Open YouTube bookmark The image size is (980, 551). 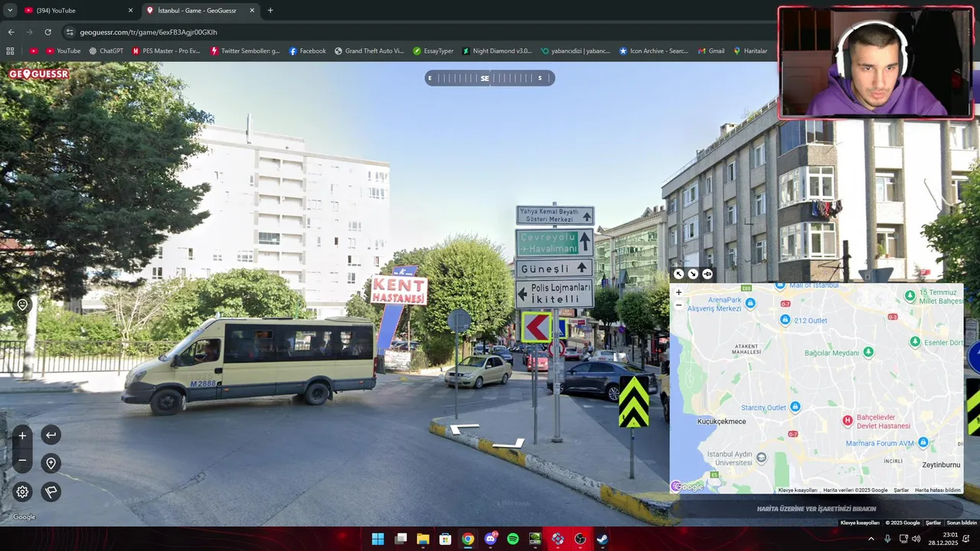pos(63,51)
